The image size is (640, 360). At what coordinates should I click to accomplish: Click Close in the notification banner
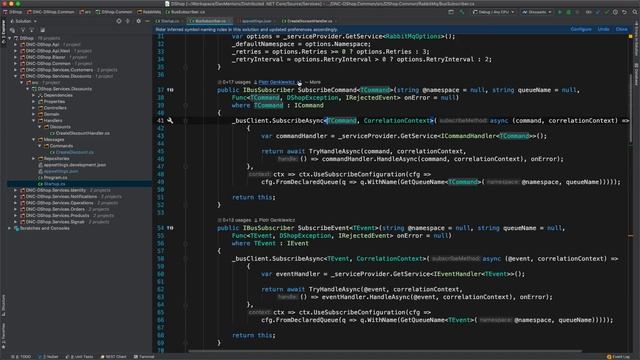[x=622, y=29]
